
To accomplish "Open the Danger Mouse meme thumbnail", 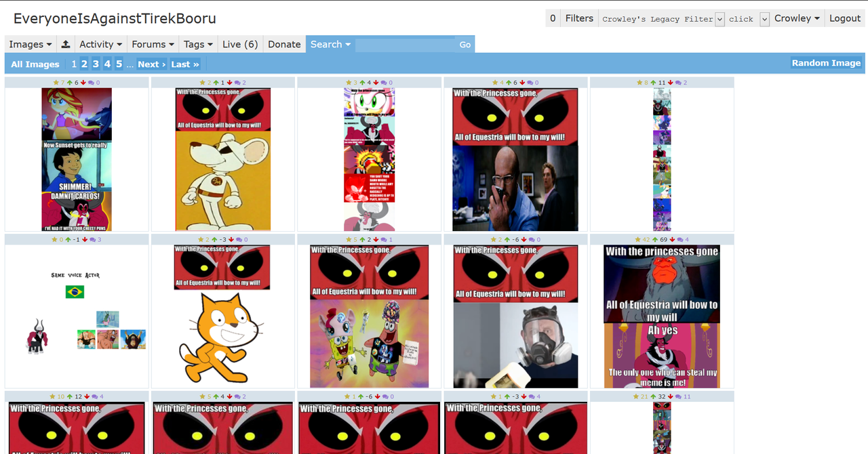I will click(x=223, y=159).
